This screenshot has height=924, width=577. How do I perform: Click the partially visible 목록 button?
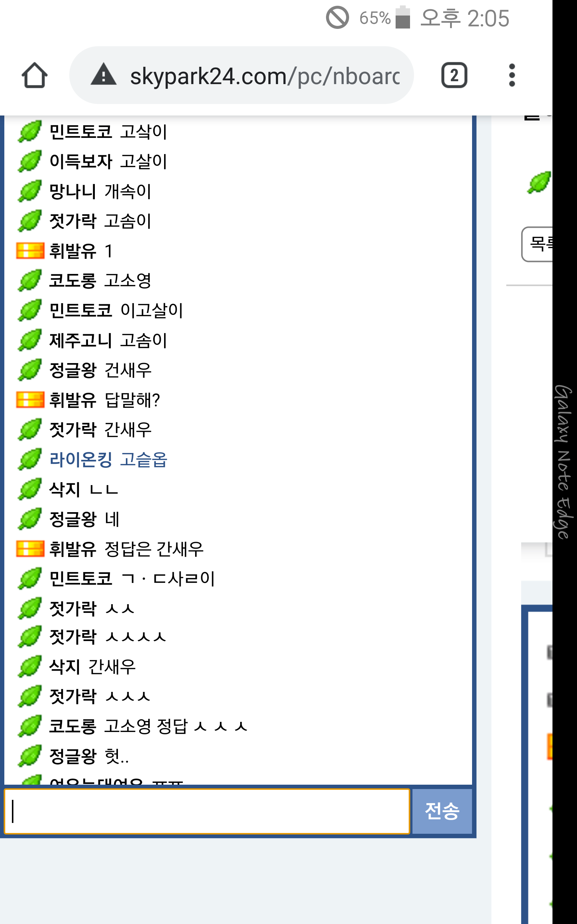click(537, 244)
